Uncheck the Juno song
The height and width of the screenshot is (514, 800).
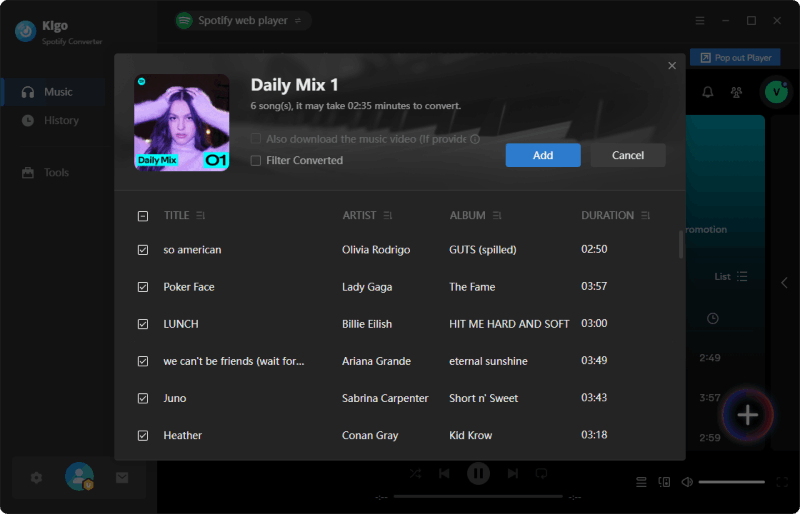(x=143, y=398)
